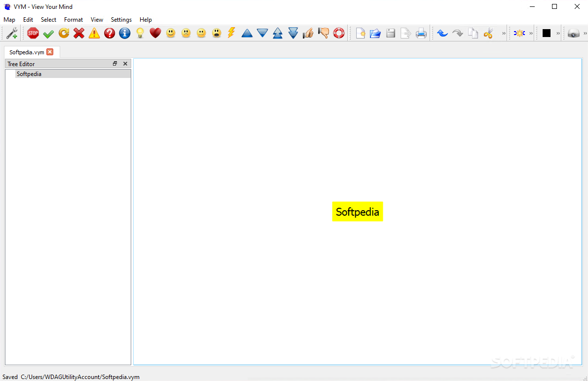Print the map with printer icon
The height and width of the screenshot is (381, 588).
(421, 34)
